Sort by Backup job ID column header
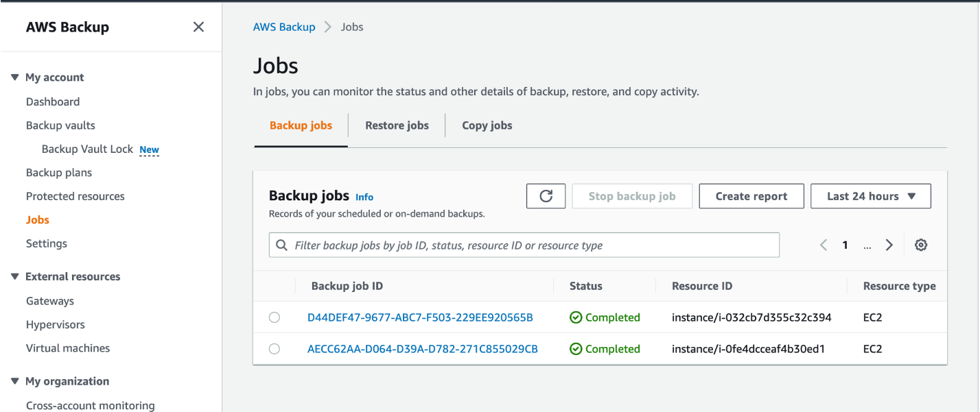The width and height of the screenshot is (980, 412). click(x=347, y=286)
